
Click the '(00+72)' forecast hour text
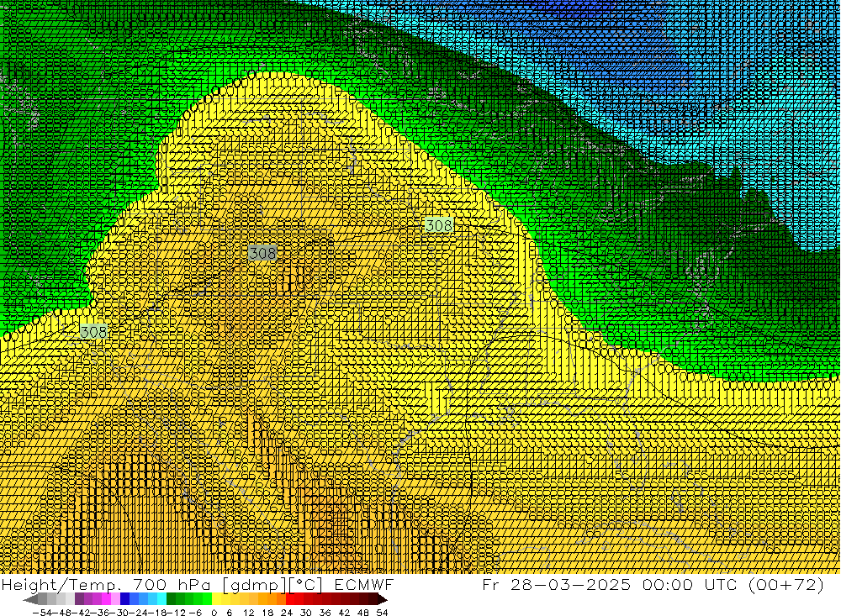pos(786,584)
